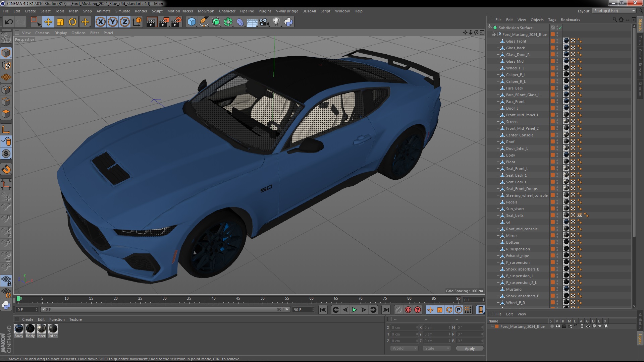Toggle Z axis lock
This screenshot has width=644, height=362.
point(124,22)
